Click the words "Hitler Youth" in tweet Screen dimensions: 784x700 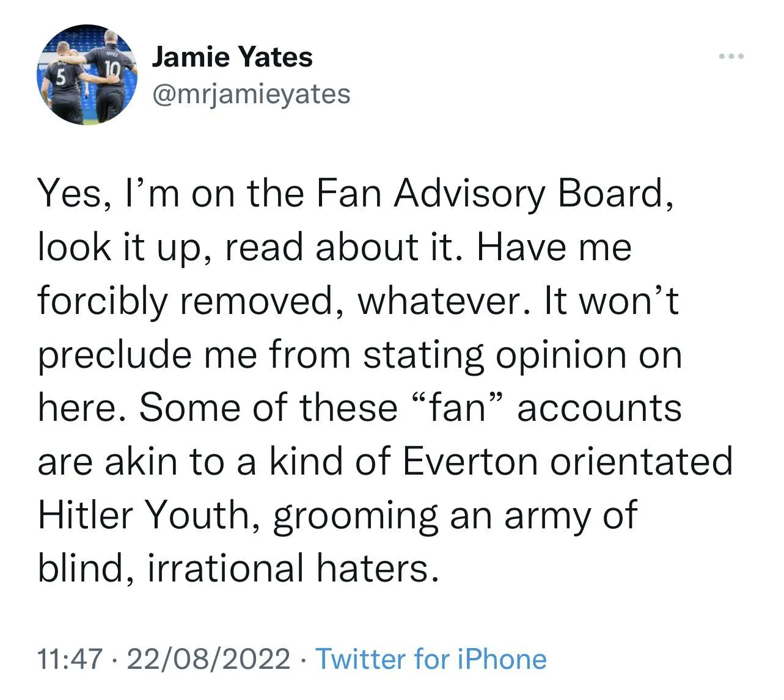coord(144,515)
